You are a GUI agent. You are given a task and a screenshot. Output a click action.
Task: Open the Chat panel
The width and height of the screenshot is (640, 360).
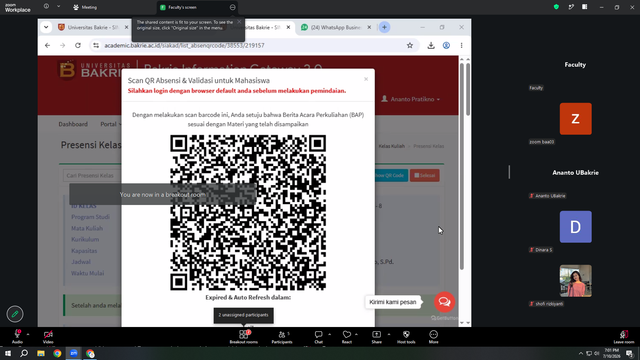318,337
